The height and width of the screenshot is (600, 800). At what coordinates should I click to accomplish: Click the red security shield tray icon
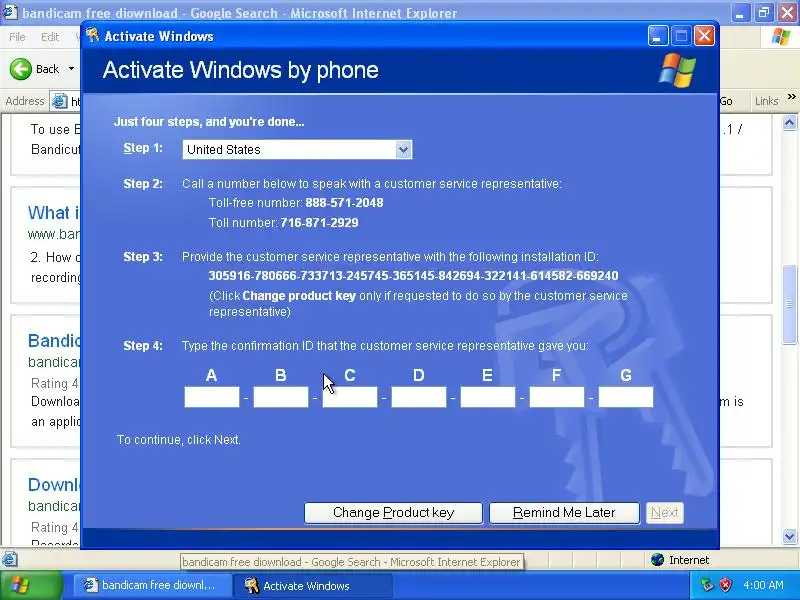coord(725,585)
